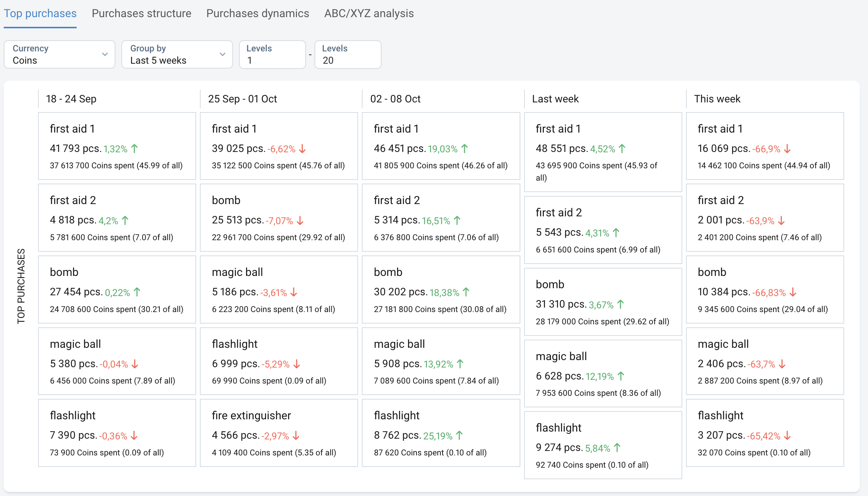
Task: Select the Top purchases tab
Action: (40, 13)
